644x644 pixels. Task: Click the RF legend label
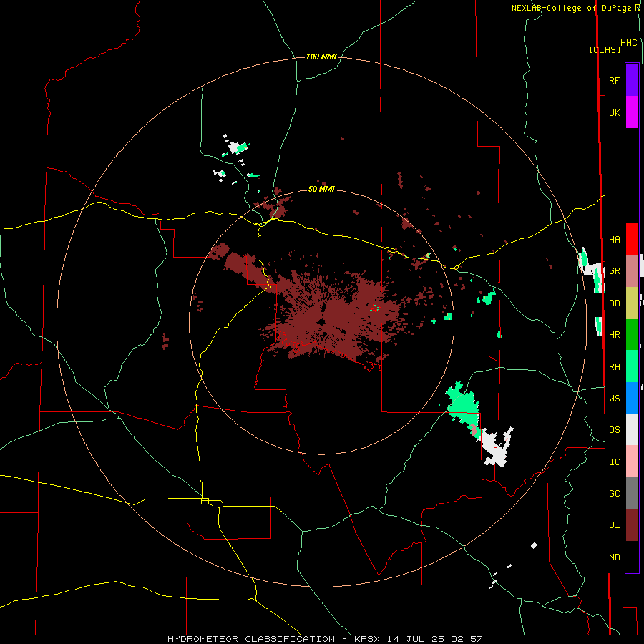click(x=615, y=80)
